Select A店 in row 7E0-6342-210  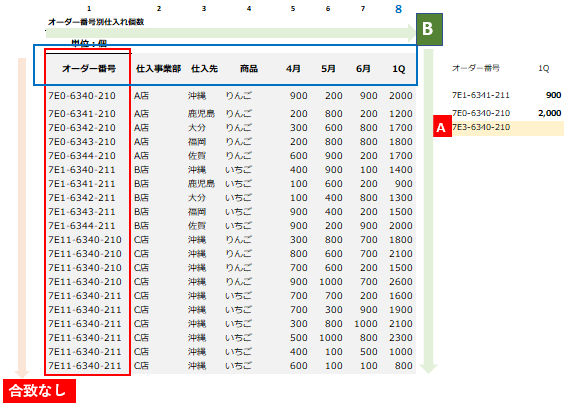(141, 128)
